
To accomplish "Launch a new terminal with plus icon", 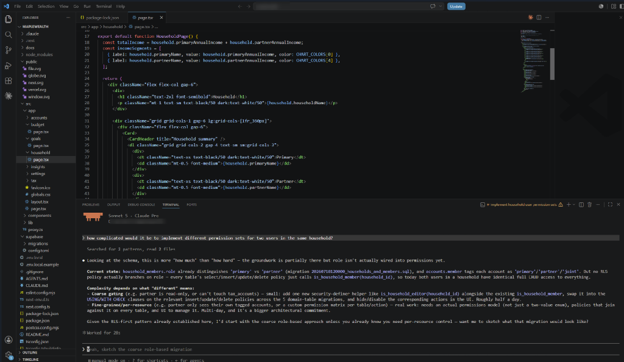I will [x=568, y=204].
